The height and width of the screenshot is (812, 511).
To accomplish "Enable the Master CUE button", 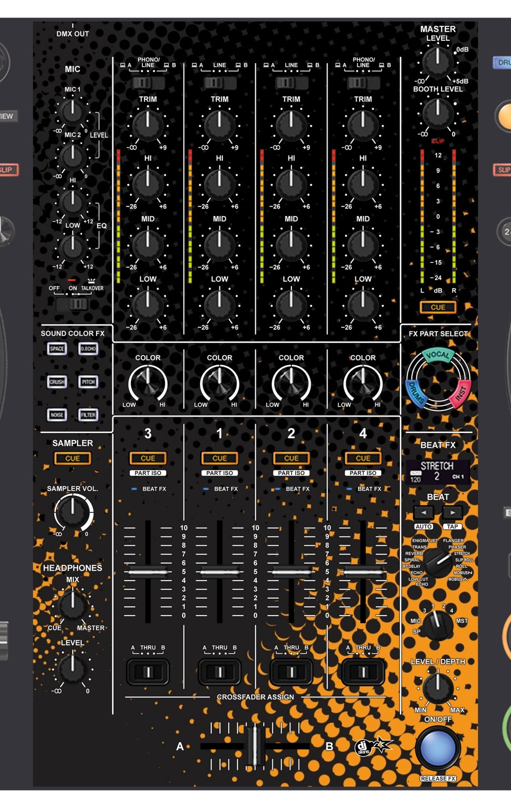I will click(438, 307).
